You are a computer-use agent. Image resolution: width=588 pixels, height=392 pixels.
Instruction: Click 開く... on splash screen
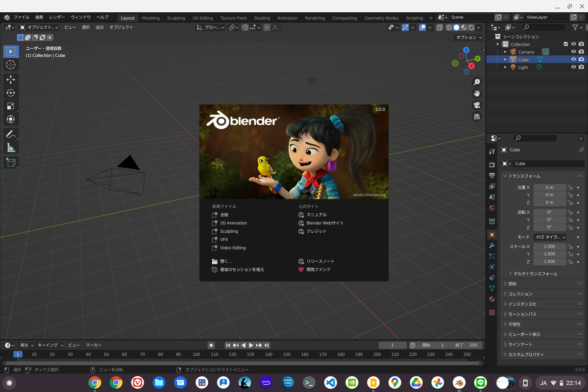click(x=222, y=261)
